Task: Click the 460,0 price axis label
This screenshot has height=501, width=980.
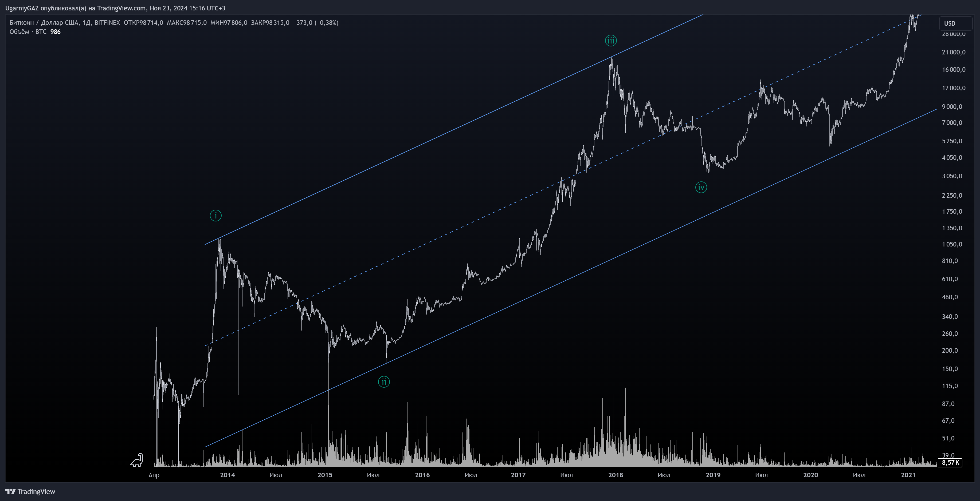Action: (950, 297)
